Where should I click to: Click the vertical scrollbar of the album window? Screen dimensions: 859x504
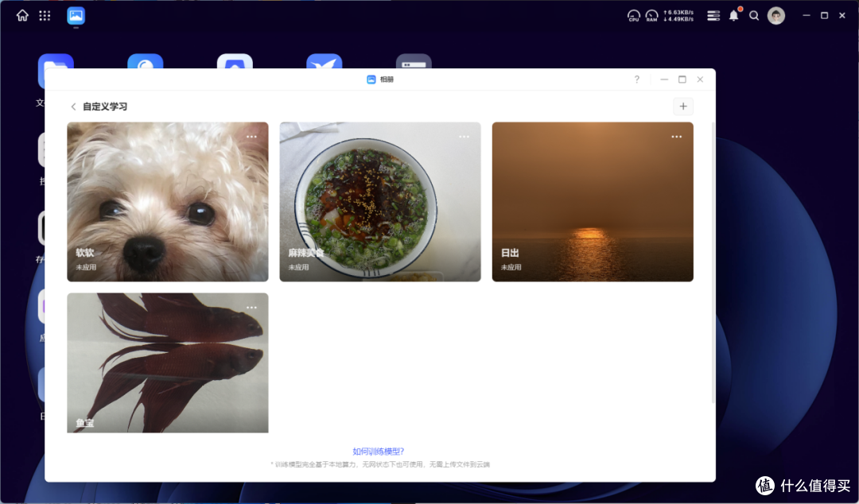pos(713,263)
